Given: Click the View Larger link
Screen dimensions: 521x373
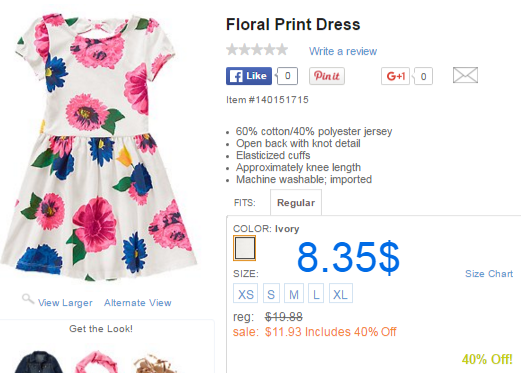Looking at the screenshot, I should 65,303.
